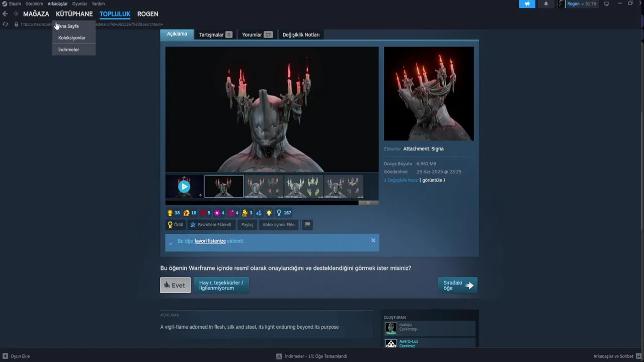This screenshot has height=362, width=644.
Task: Open the Arkadaşlar menu
Action: point(57,4)
